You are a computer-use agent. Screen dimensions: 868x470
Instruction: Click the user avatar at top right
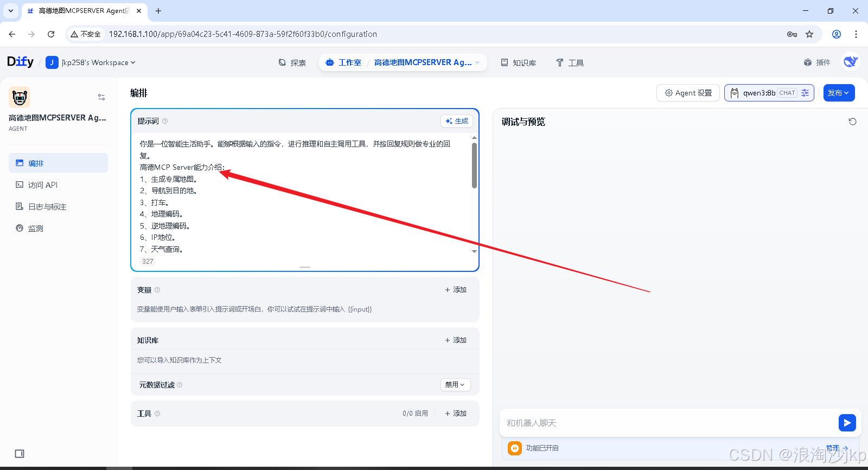pyautogui.click(x=850, y=62)
